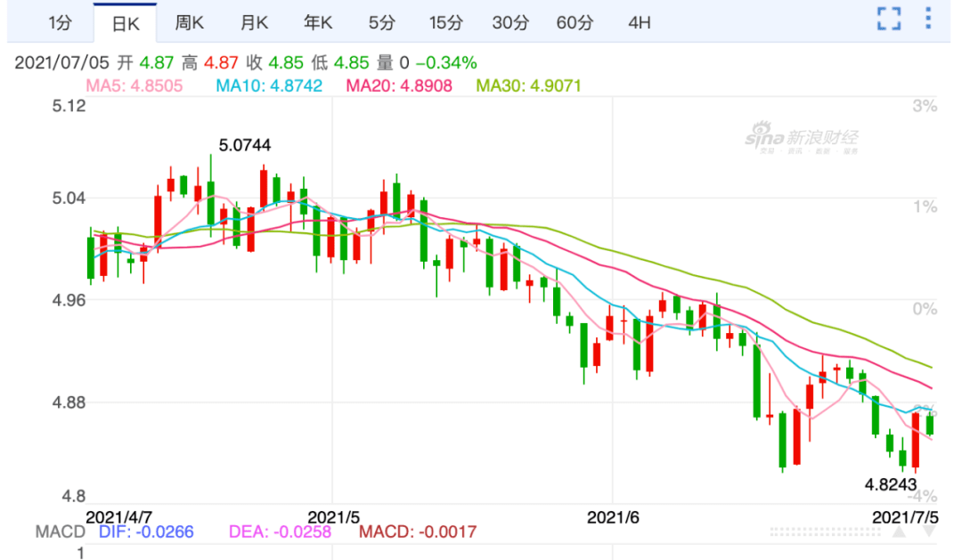This screenshot has height=560, width=962.
Task: Switch to 1分 minute chart tab
Action: coord(61,23)
